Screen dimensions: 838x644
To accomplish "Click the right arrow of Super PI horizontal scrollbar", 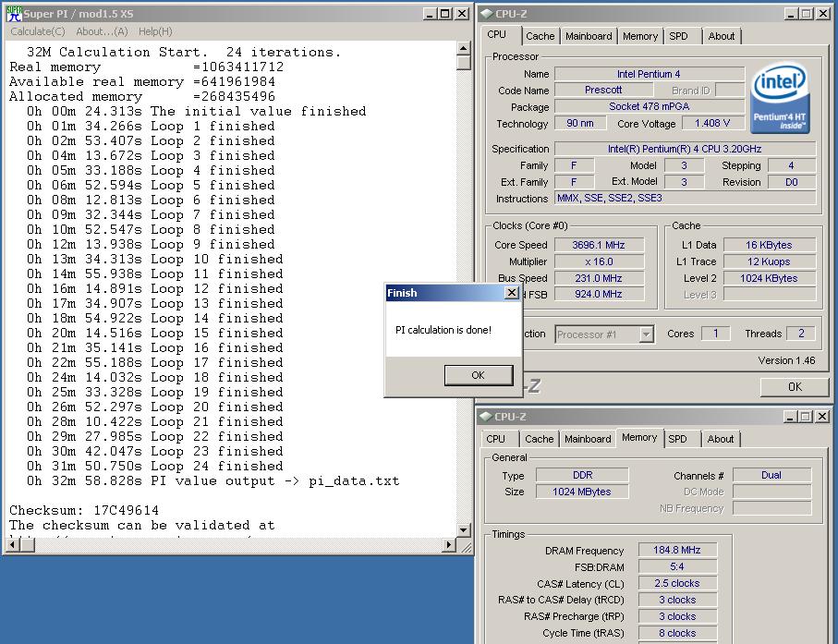I will click(x=449, y=544).
